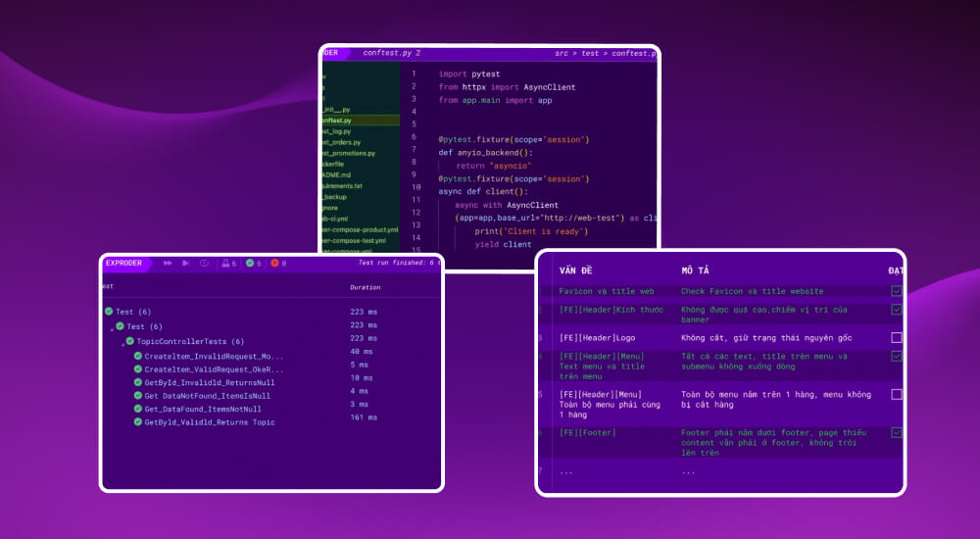Viewport: 980px width, 539px height.
Task: Uncheck the [FE][Header]Kích thước checkbox
Action: [897, 310]
